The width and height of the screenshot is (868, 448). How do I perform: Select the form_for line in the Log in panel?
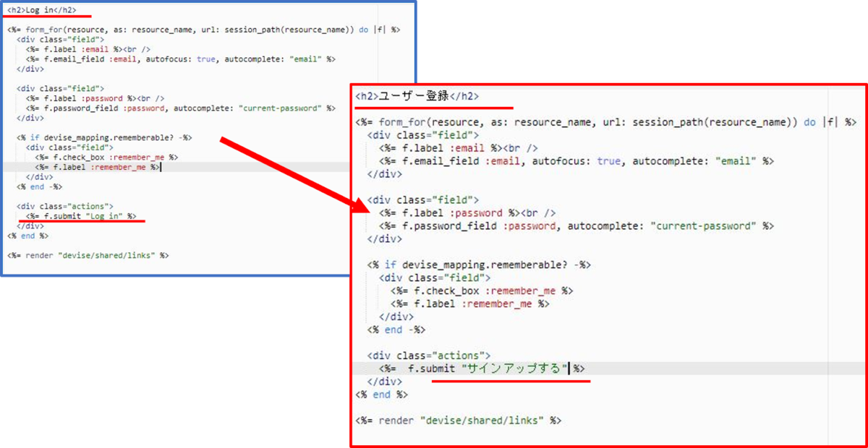[x=204, y=30]
